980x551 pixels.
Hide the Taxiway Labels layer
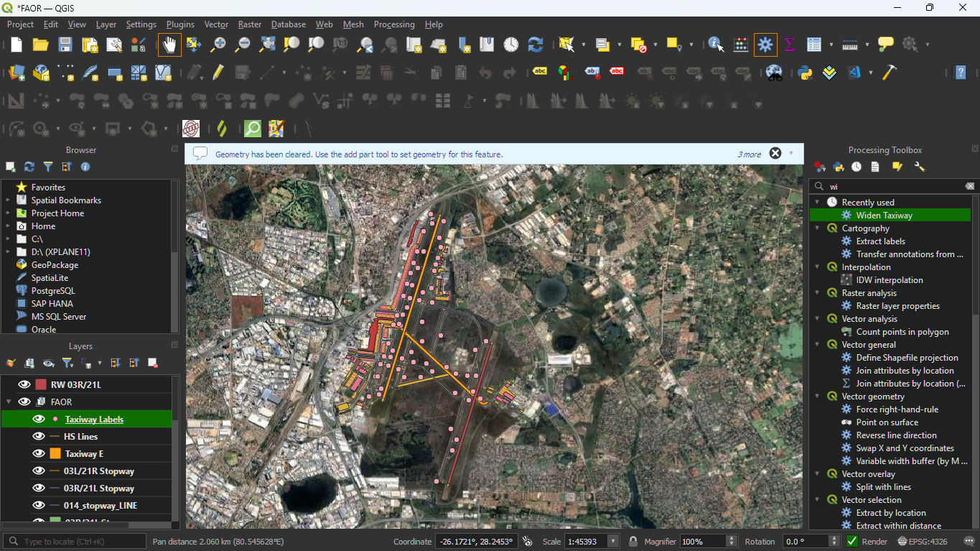pyautogui.click(x=38, y=420)
